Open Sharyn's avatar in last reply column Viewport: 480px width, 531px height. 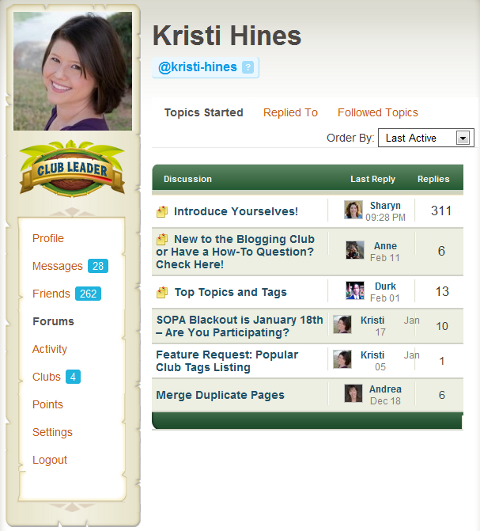pos(353,210)
